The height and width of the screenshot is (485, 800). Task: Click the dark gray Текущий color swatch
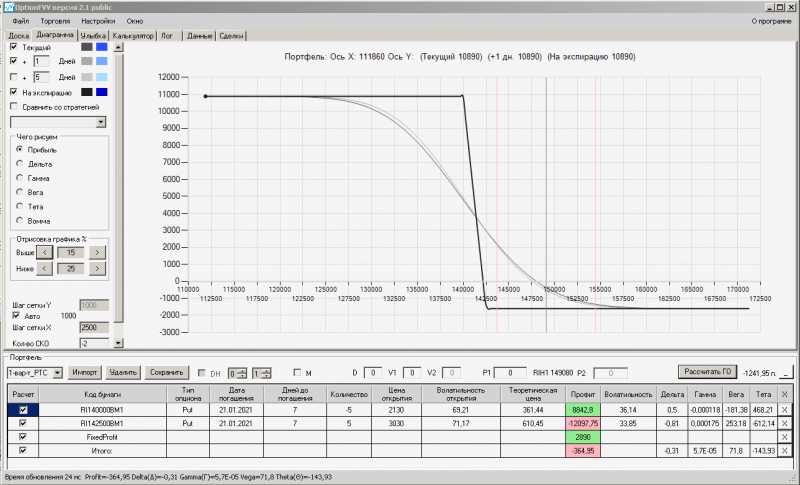click(x=87, y=47)
